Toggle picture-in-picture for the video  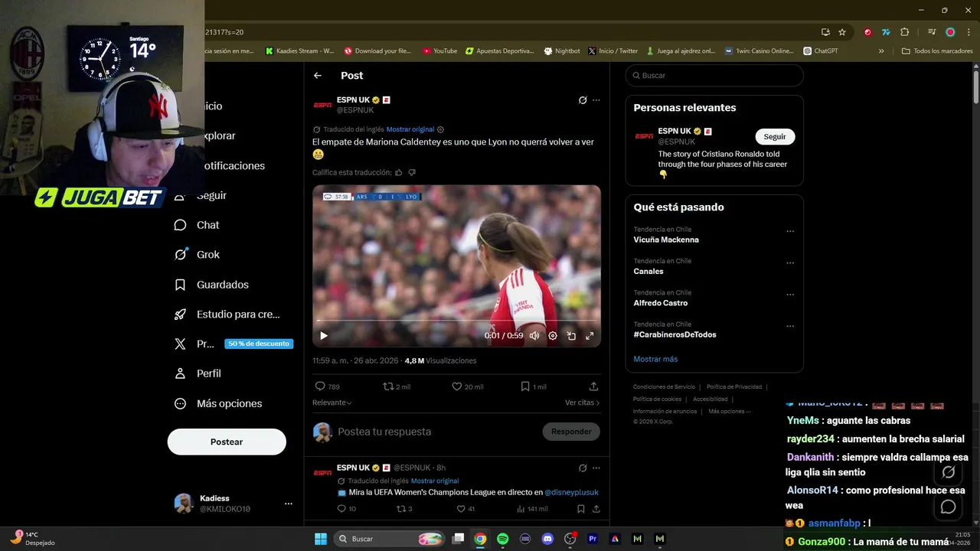[x=571, y=335]
